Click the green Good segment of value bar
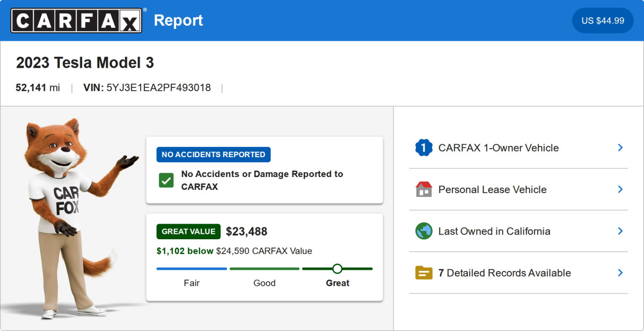The image size is (644, 331). (x=265, y=269)
